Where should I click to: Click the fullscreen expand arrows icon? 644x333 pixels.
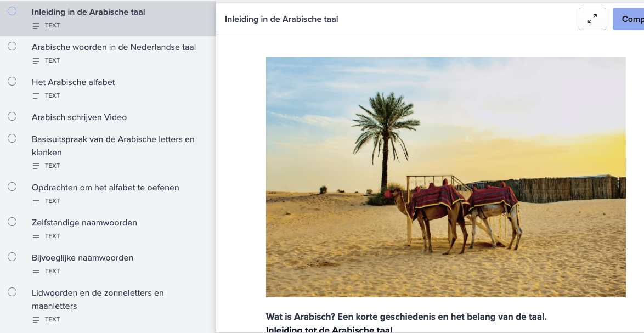[x=592, y=19]
